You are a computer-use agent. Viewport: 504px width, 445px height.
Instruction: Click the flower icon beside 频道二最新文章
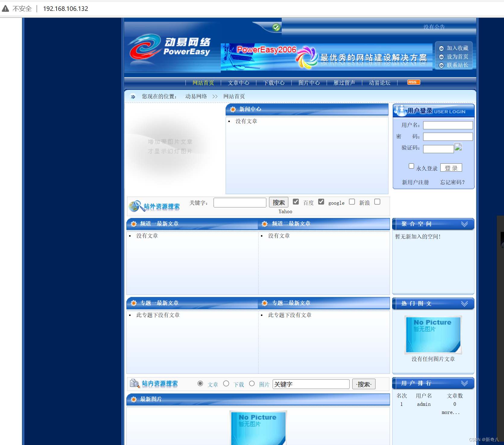click(x=265, y=224)
